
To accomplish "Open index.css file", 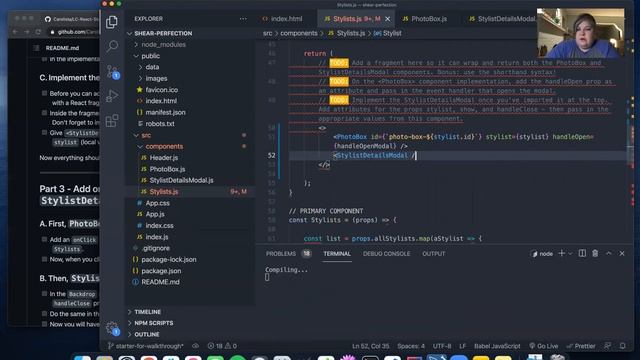I will coord(159,225).
